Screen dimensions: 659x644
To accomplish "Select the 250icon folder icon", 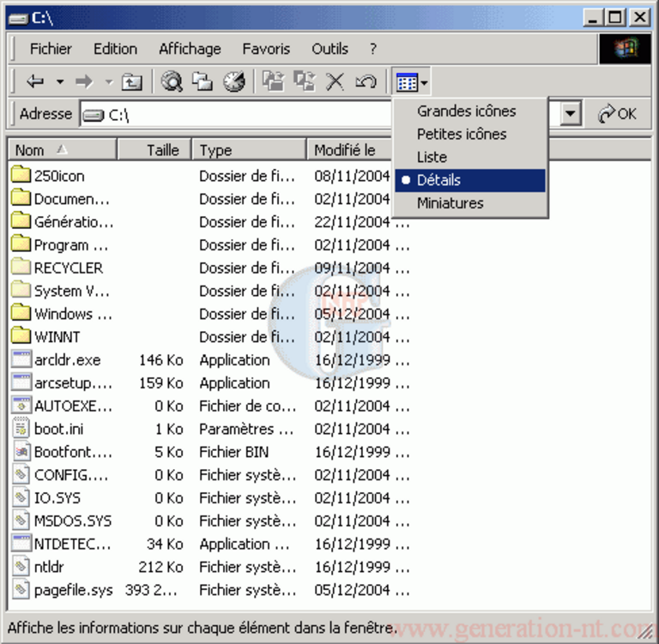I will [x=21, y=174].
